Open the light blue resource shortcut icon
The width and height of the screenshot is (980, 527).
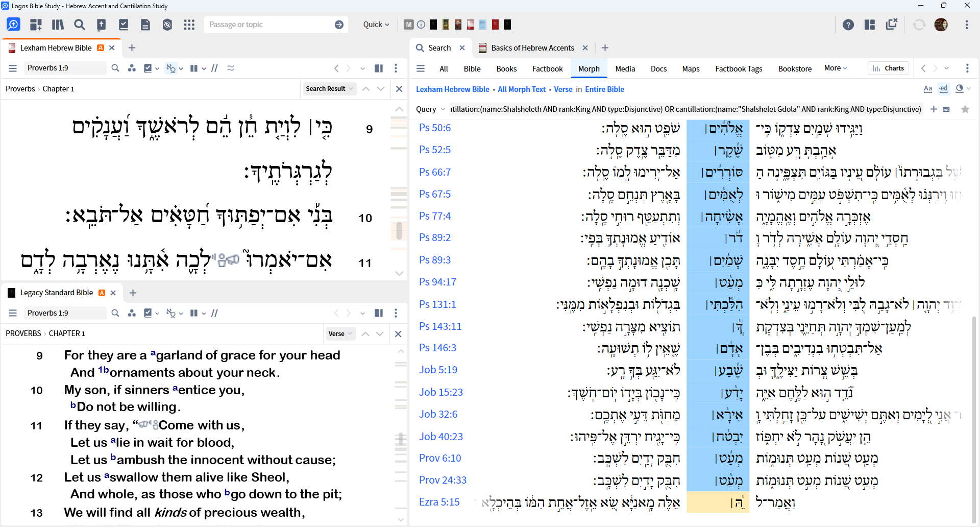tap(482, 25)
